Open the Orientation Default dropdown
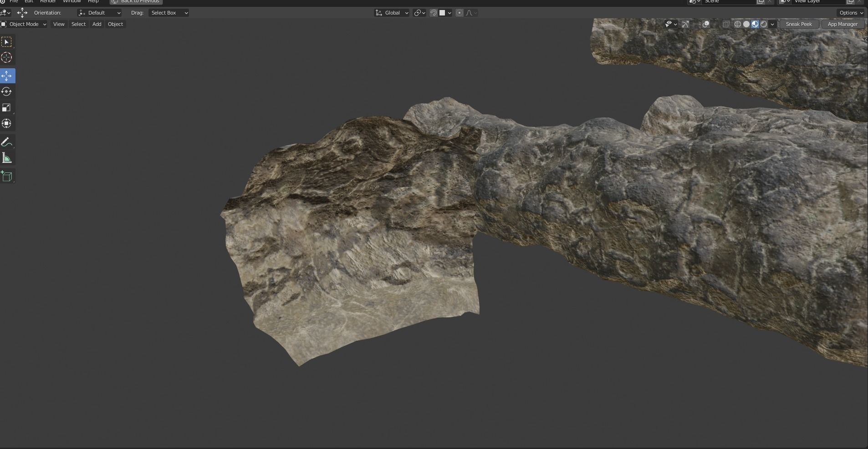 pyautogui.click(x=100, y=13)
